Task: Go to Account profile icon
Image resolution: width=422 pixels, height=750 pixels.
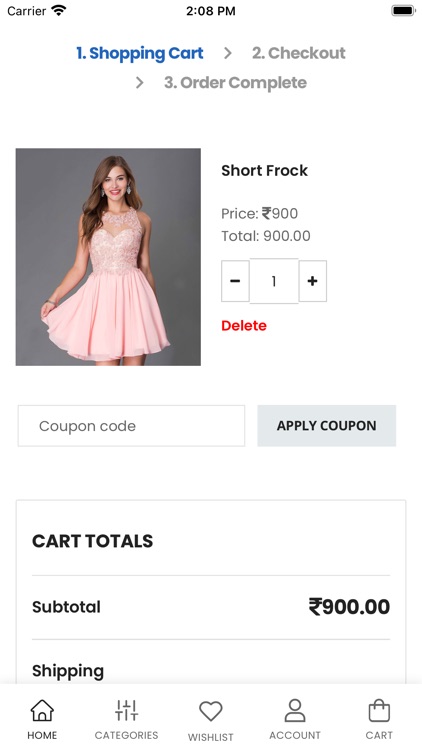Action: tap(295, 710)
